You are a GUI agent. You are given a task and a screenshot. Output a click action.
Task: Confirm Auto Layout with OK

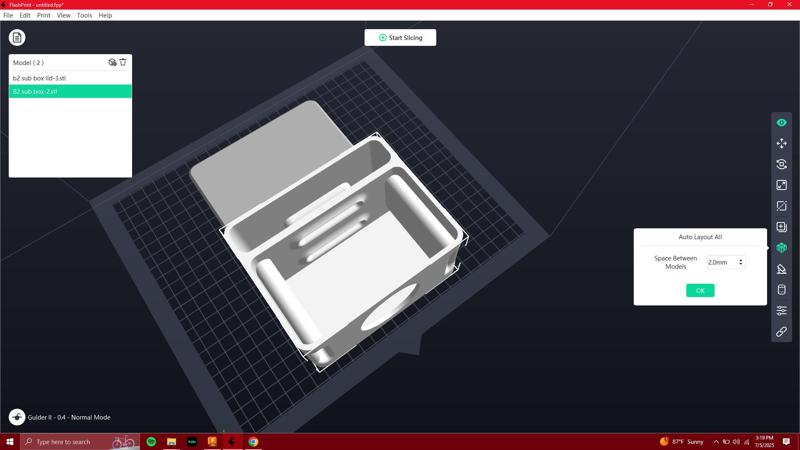700,290
